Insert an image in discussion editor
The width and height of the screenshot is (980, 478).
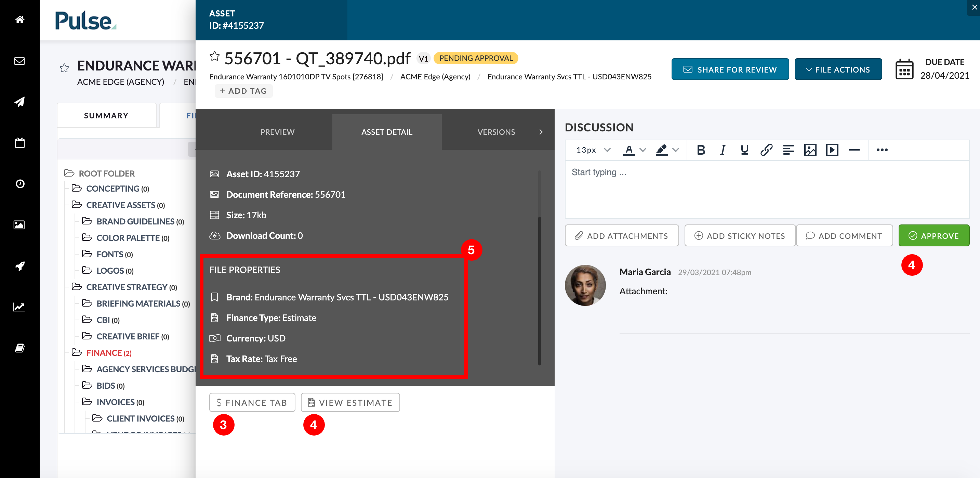(x=810, y=150)
